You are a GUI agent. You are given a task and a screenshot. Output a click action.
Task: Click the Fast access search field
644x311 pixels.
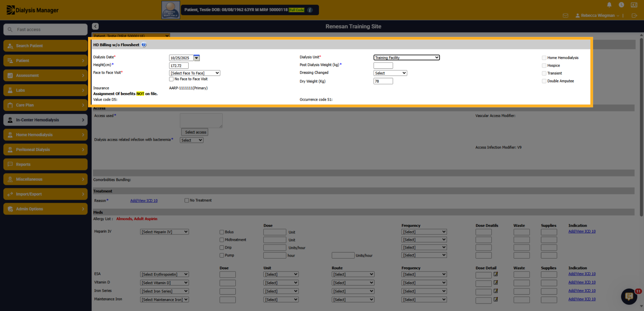tap(45, 30)
